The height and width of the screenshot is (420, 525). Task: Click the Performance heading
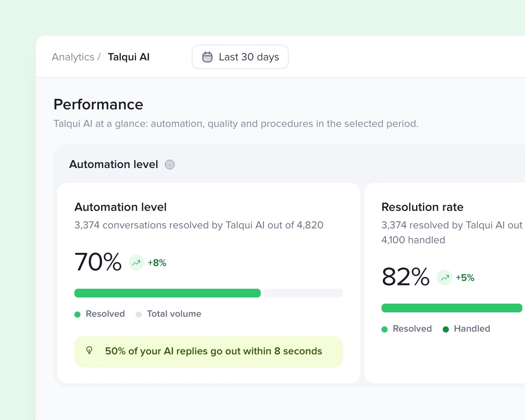point(98,105)
